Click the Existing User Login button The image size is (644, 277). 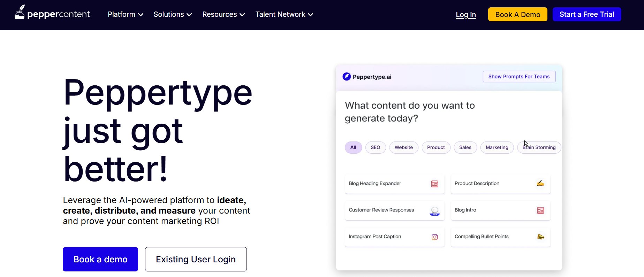[x=196, y=259]
